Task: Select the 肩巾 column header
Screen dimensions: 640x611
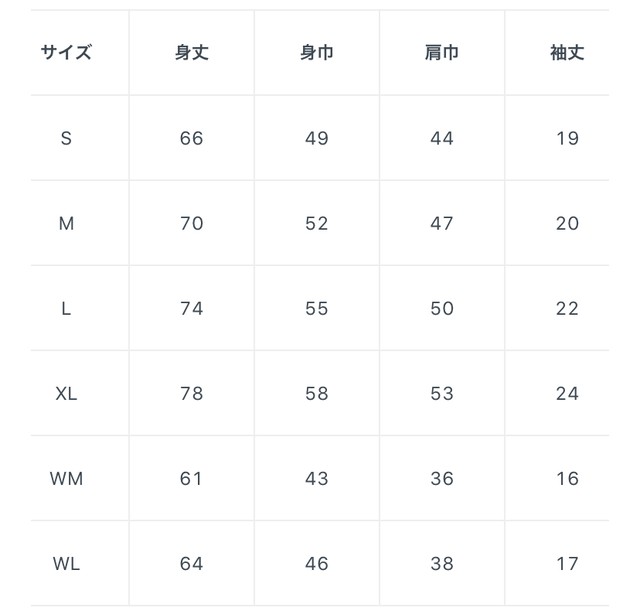Action: click(442, 53)
